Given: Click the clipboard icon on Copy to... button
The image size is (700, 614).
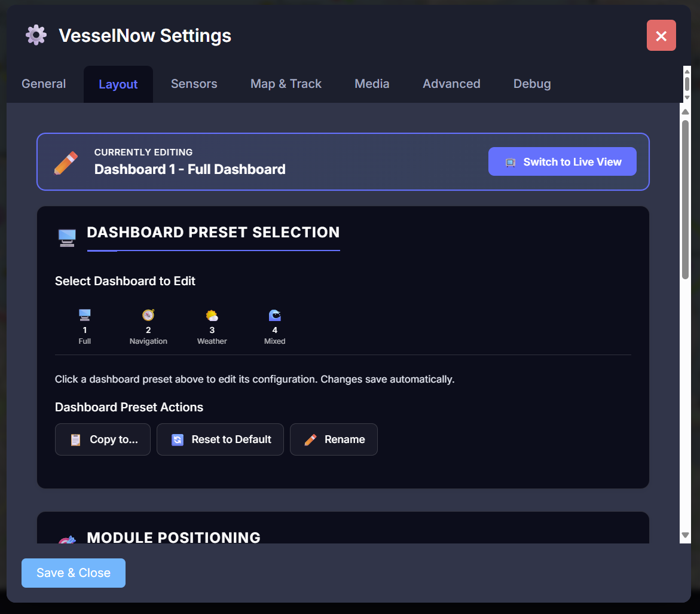Looking at the screenshot, I should pos(75,439).
